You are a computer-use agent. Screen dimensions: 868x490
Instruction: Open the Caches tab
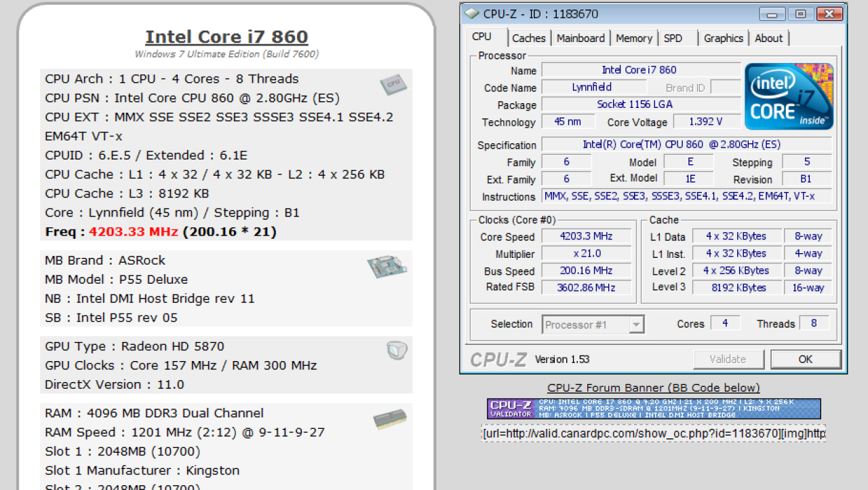pos(529,39)
